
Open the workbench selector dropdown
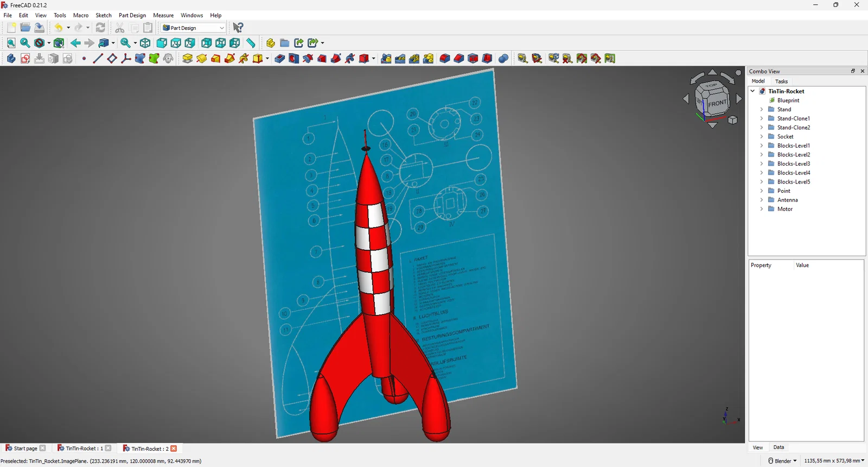tap(193, 28)
